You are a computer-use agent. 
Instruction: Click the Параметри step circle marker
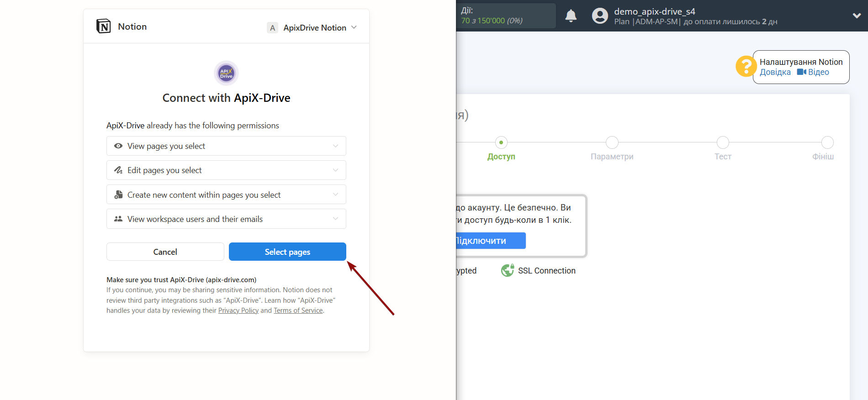[612, 142]
